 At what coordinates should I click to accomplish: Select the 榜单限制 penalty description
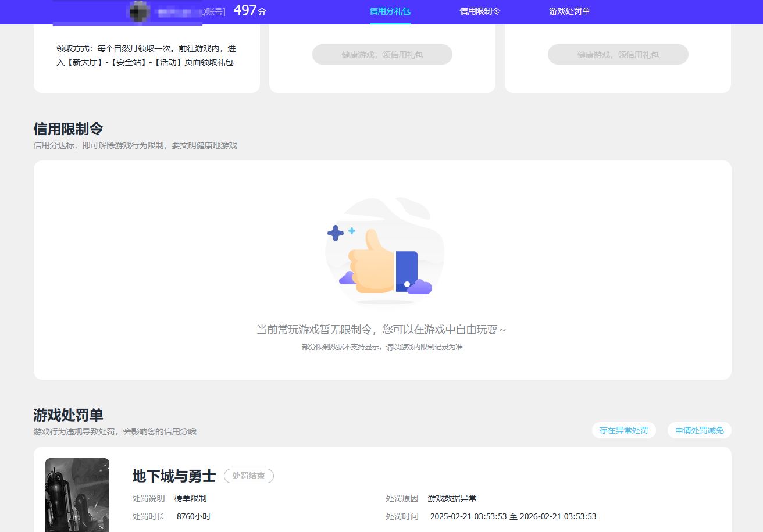click(190, 498)
